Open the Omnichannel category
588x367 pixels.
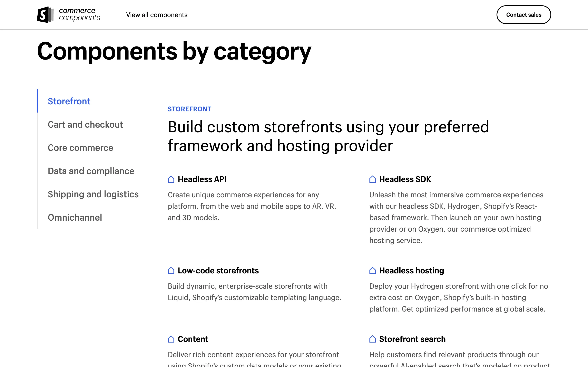(75, 218)
